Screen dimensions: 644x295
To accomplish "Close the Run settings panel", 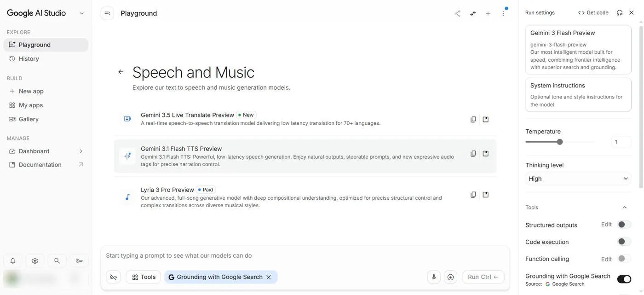I will point(632,13).
